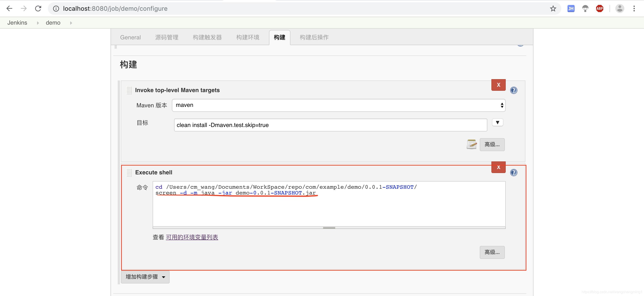The image size is (644, 296).
Task: Click the notepad edit icon beside 高级
Action: coord(471,144)
